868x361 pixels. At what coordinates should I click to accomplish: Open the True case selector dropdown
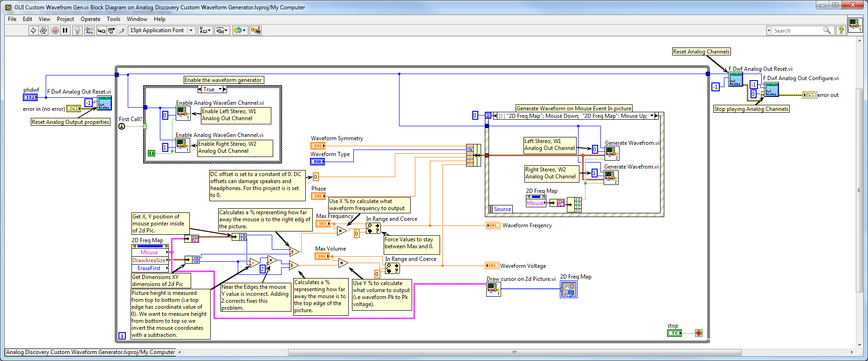pos(219,89)
